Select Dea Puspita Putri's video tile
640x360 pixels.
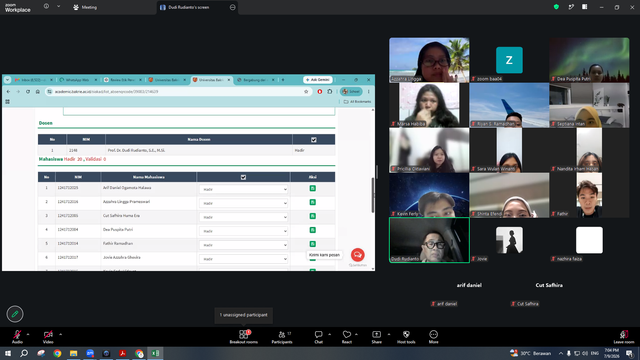(x=589, y=60)
